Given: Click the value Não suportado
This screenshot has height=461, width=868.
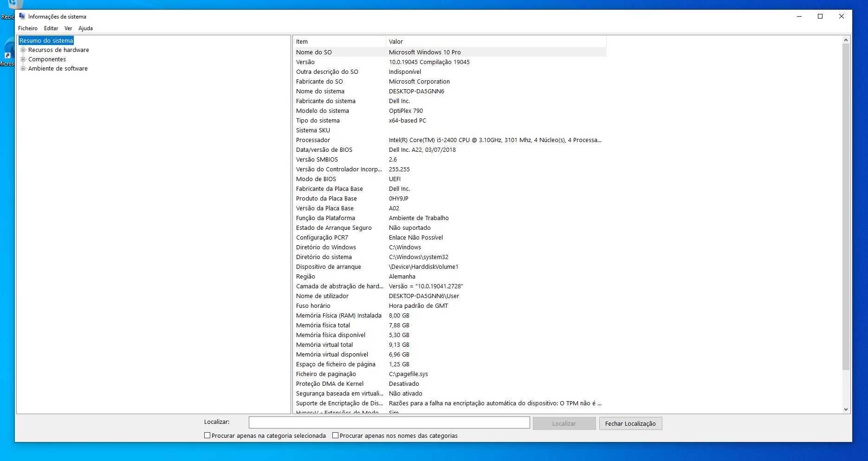Looking at the screenshot, I should tap(410, 228).
